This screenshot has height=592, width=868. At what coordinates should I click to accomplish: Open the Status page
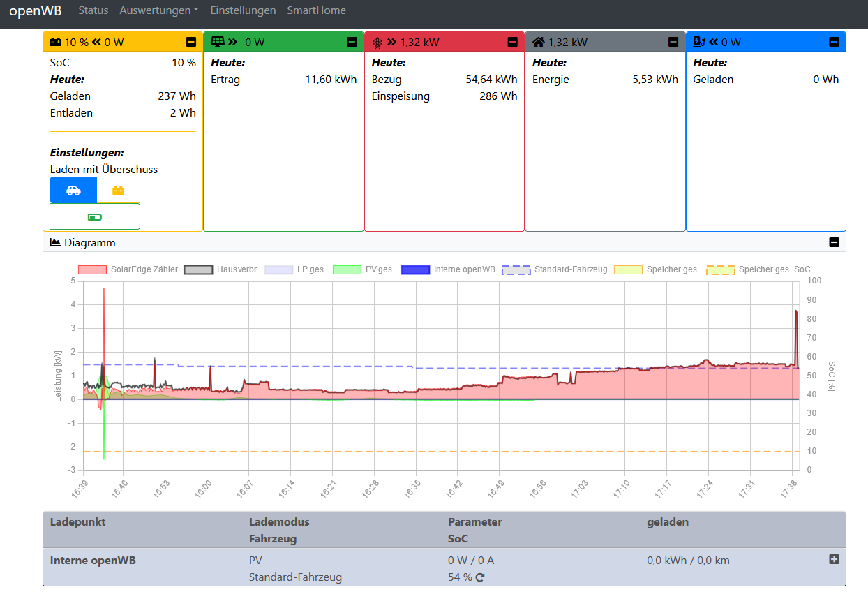pos(93,10)
